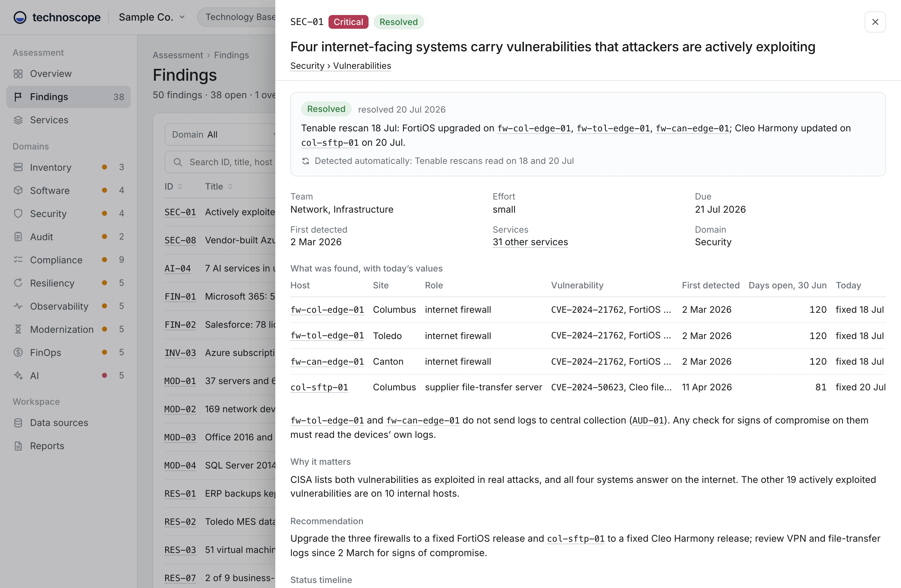Click the Audit document icon

pos(18,237)
